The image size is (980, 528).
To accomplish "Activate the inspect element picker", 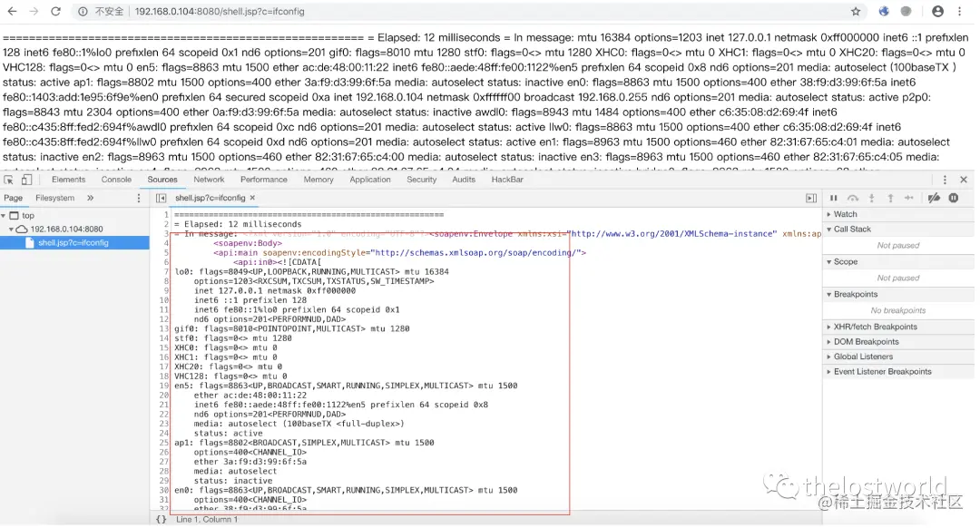I will click(x=9, y=180).
